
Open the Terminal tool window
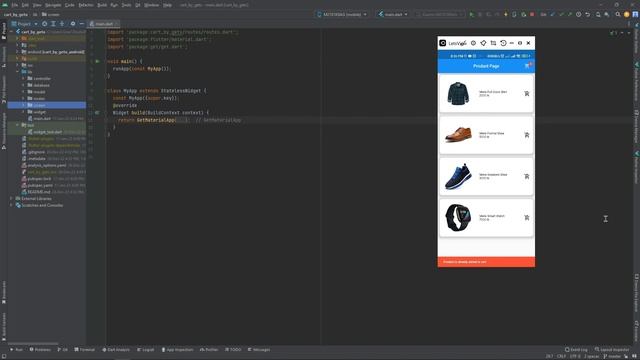84,350
